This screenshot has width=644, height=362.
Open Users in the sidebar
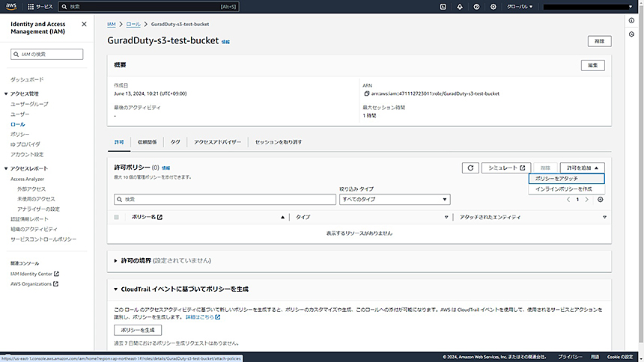click(19, 114)
